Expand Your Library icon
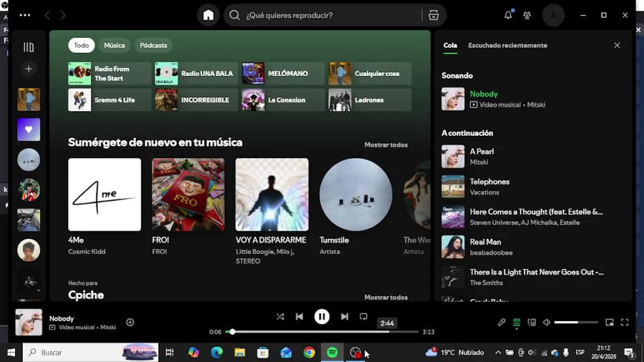 29,47
